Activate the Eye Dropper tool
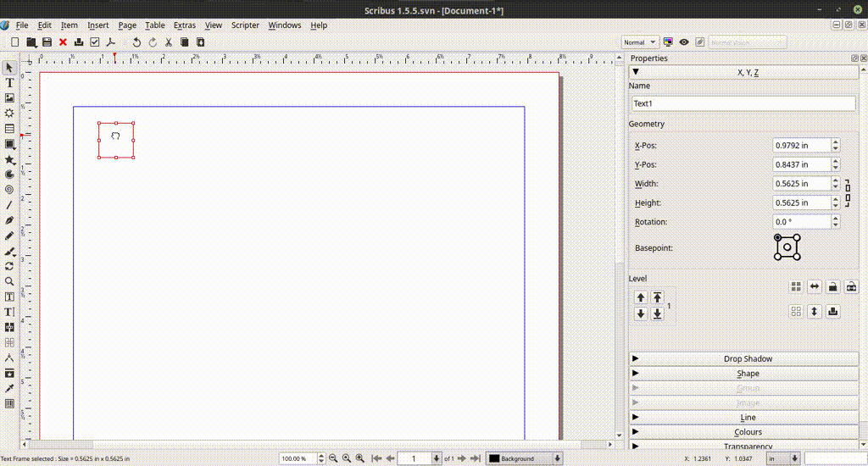The image size is (868, 466). tap(9, 388)
